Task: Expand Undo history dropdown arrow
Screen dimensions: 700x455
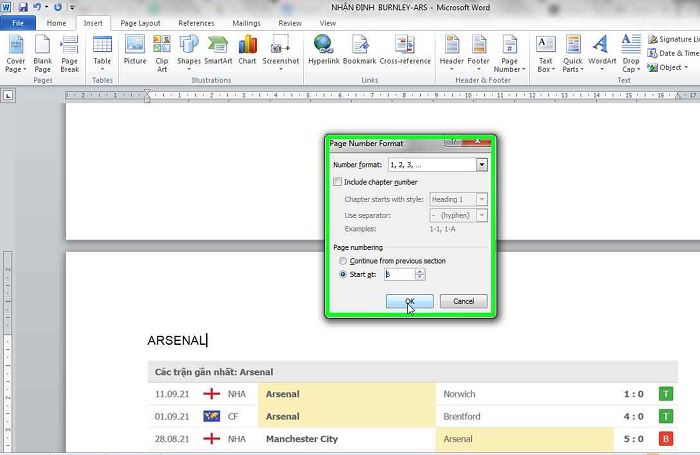Action: [46, 7]
